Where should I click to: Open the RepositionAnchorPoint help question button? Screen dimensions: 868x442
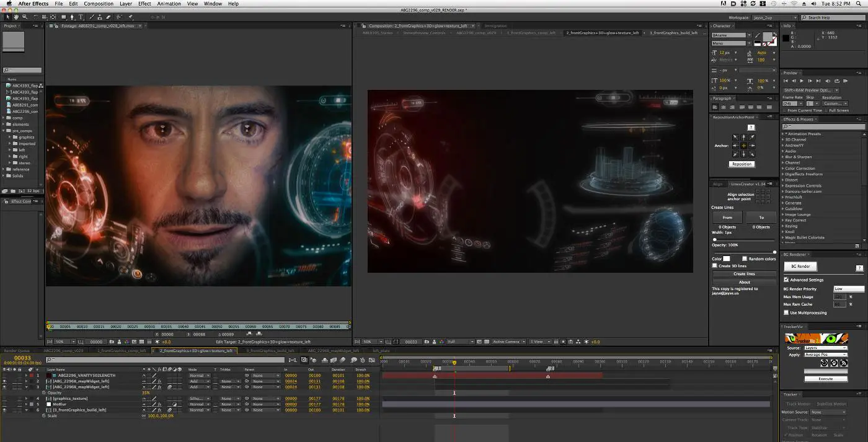[x=751, y=127]
